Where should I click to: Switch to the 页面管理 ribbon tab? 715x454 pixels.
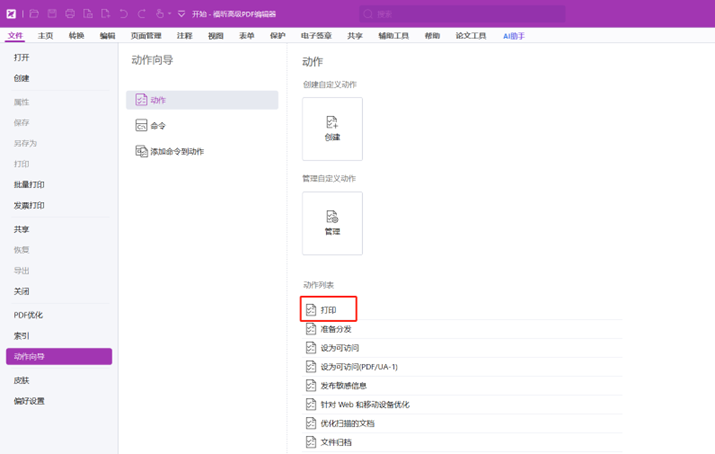click(146, 36)
